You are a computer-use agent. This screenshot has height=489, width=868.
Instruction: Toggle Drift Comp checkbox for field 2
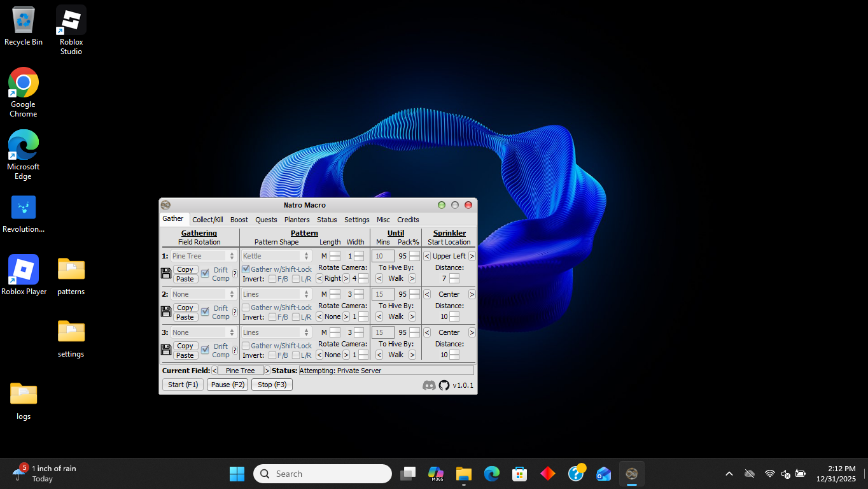[205, 311]
